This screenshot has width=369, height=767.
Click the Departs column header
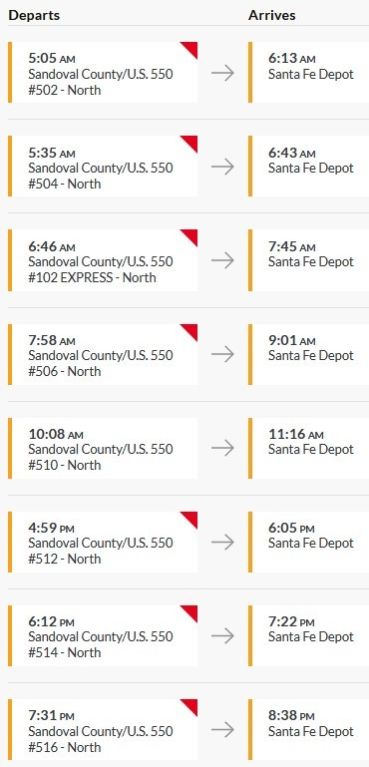(x=34, y=15)
